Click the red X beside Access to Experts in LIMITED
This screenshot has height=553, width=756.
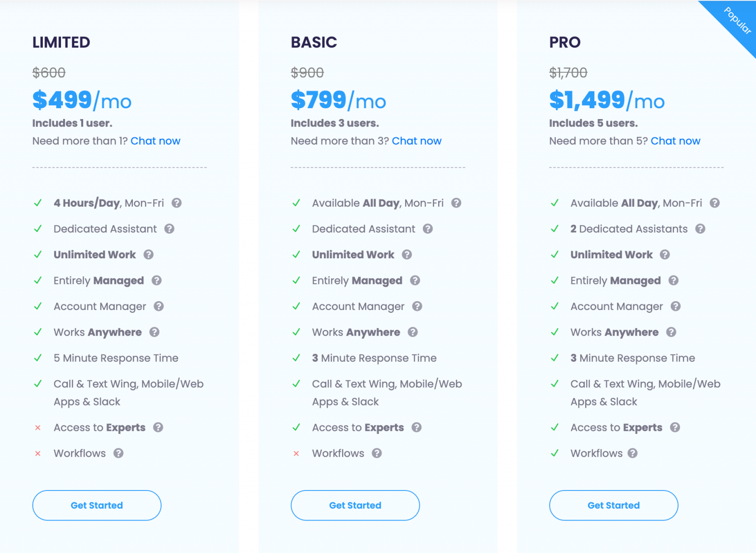click(38, 428)
